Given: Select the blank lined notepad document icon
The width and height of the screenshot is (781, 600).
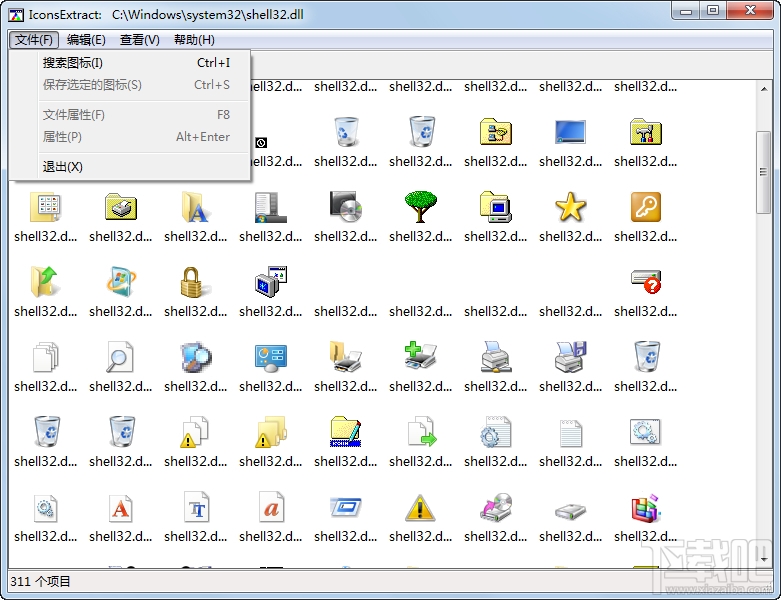Looking at the screenshot, I should tap(570, 433).
